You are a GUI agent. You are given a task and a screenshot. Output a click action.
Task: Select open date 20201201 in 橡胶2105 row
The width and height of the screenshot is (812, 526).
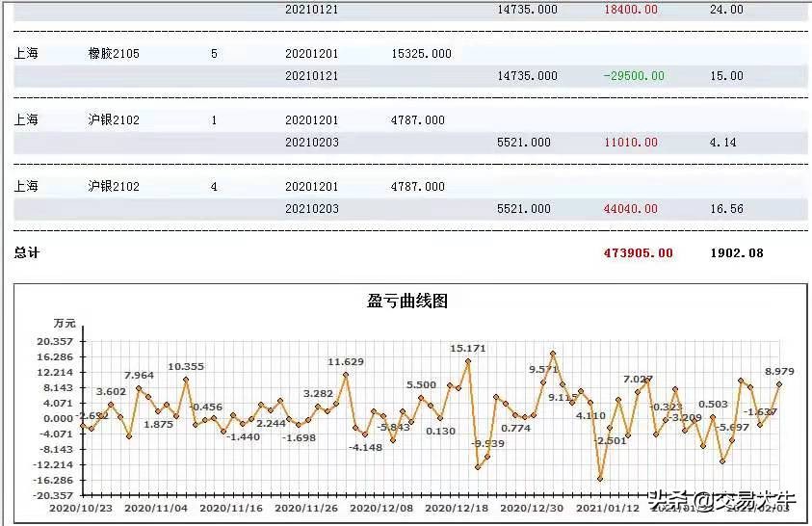pyautogui.click(x=311, y=54)
